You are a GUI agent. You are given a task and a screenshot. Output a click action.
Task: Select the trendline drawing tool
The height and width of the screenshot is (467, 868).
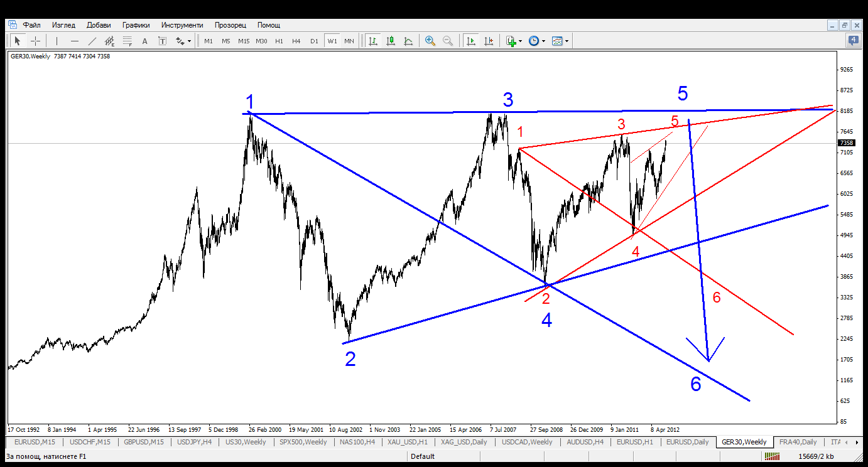click(92, 41)
